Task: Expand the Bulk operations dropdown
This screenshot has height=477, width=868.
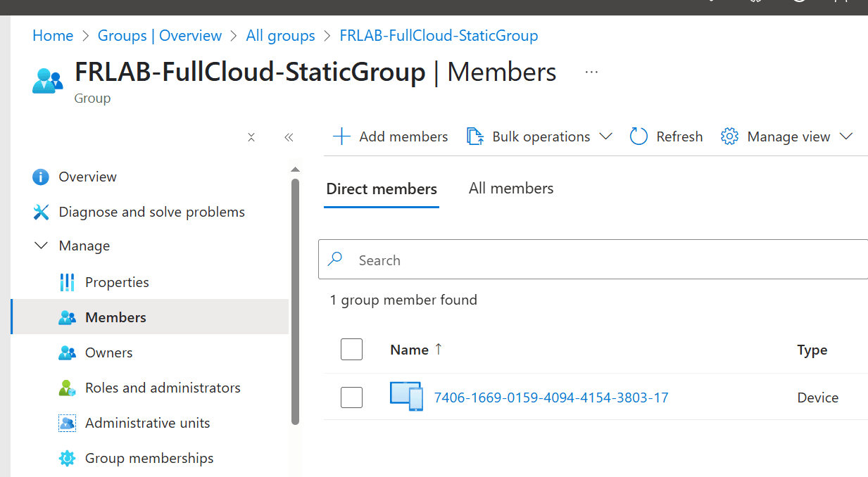Action: [x=540, y=136]
